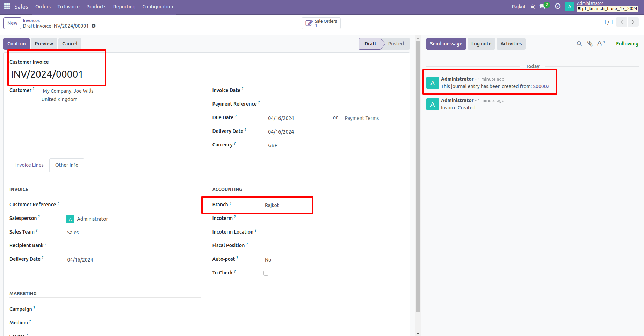Viewport: 644px width, 336px height.
Task: Show followers via the person icon
Action: [x=600, y=43]
